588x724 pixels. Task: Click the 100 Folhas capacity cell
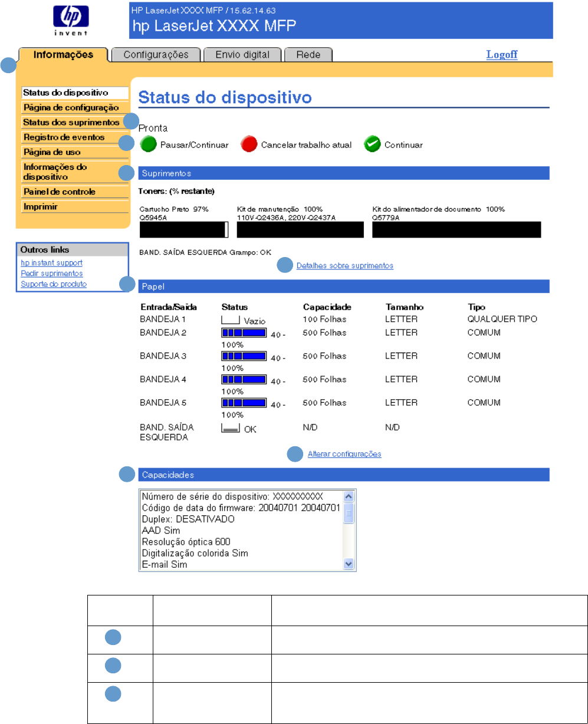coord(324,319)
